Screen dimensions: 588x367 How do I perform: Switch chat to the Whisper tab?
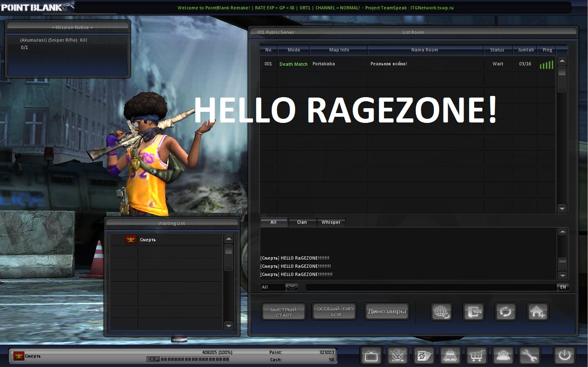click(x=331, y=222)
